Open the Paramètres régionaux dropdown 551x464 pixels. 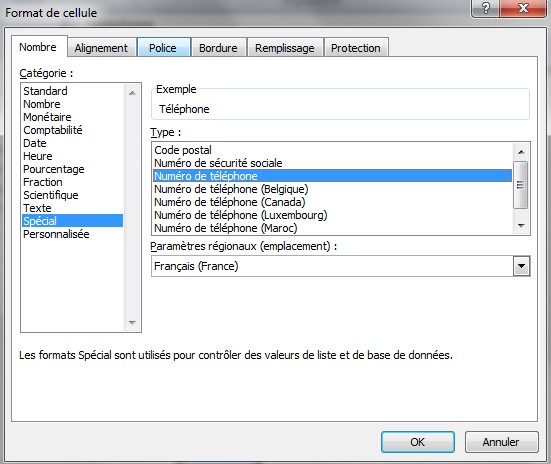521,266
